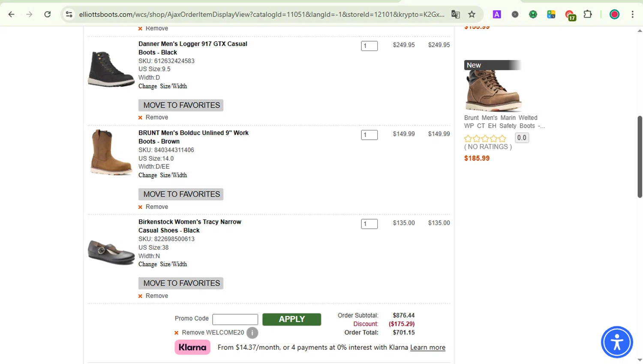
Task: Click Remove text for BRUNT boots
Action: [x=157, y=207]
